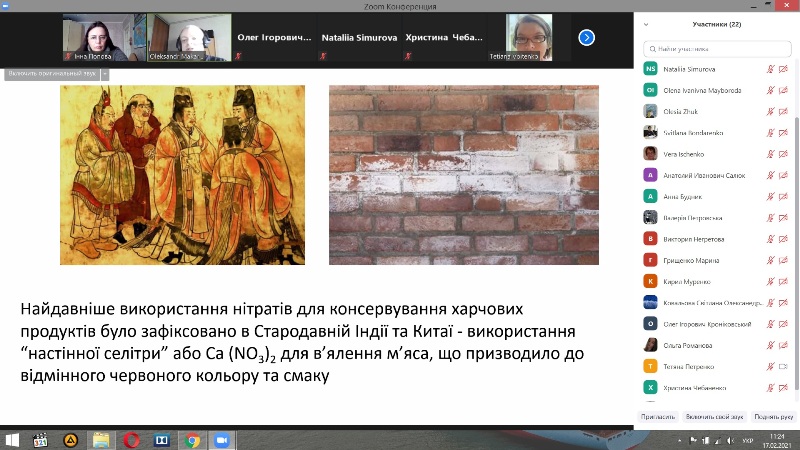Click the ancient Chinese painting on the slide
This screenshot has width=800, height=450.
click(x=182, y=174)
